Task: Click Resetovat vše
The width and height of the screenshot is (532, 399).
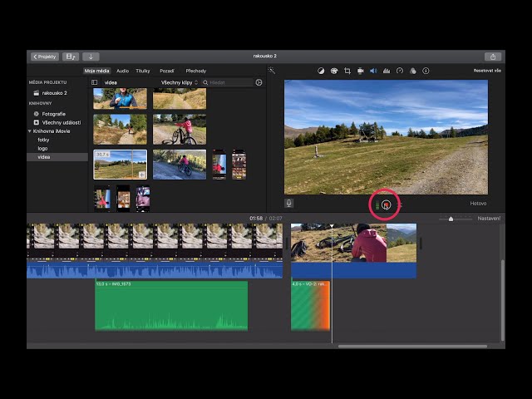Action: 487,71
